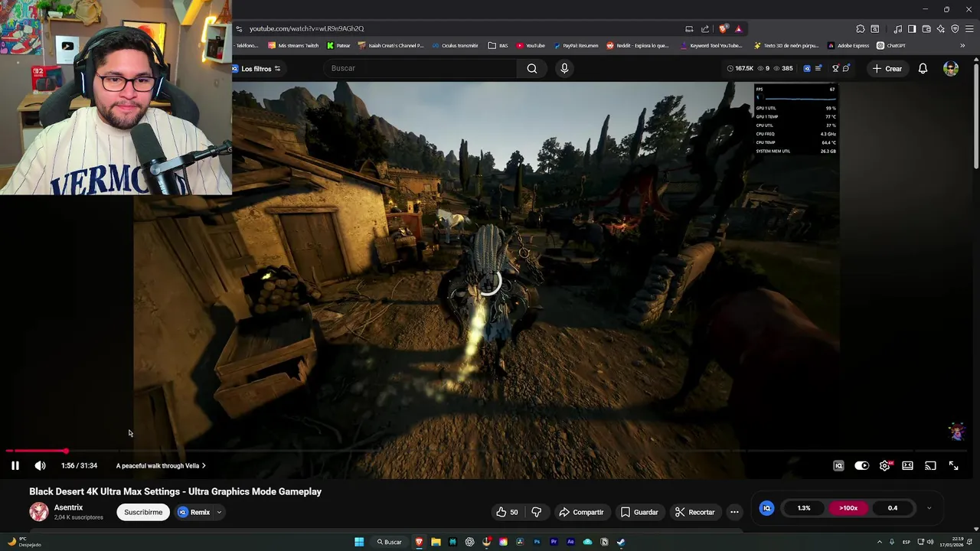Open the YouTube bookmark

click(x=530, y=46)
